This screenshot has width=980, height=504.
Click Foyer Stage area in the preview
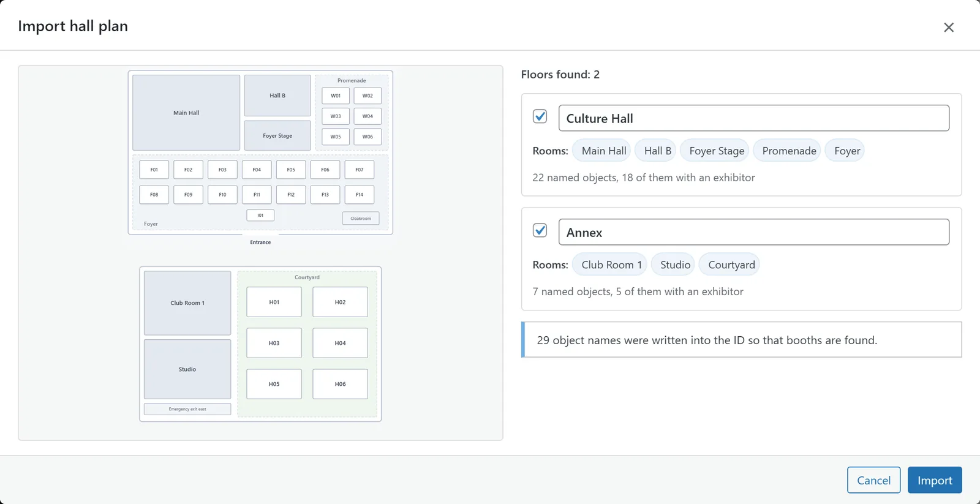pos(277,136)
